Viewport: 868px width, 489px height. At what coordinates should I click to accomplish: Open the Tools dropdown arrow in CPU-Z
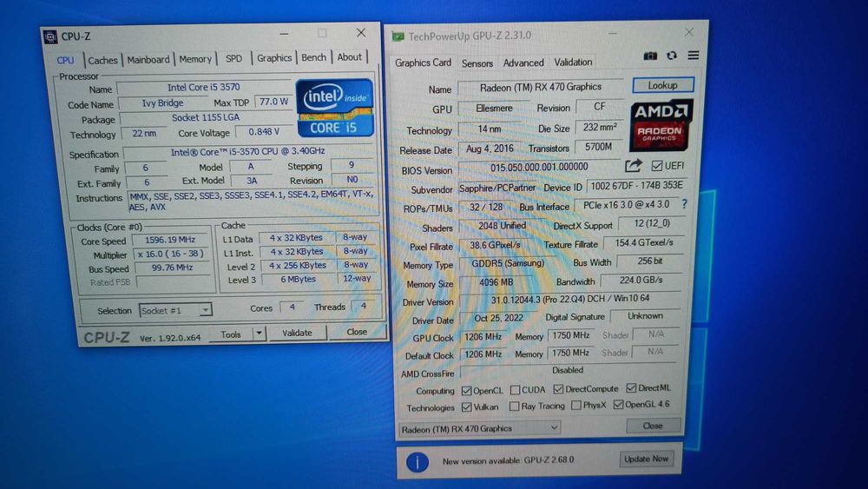pos(259,334)
